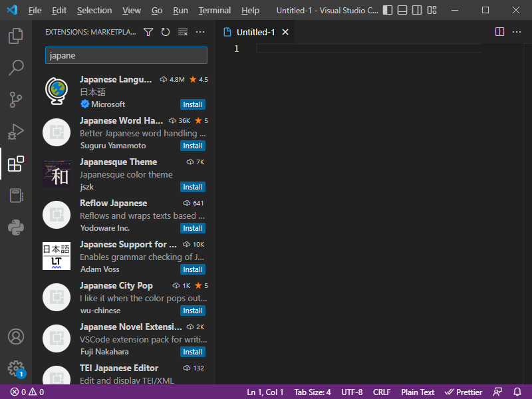Toggle the primary side bar layout

[388, 10]
